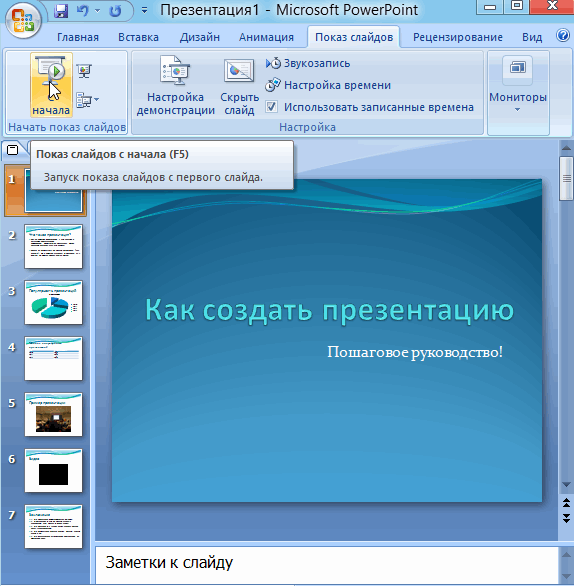Open Настройка демонстрации settings
This screenshot has height=586, width=574.
[x=175, y=86]
